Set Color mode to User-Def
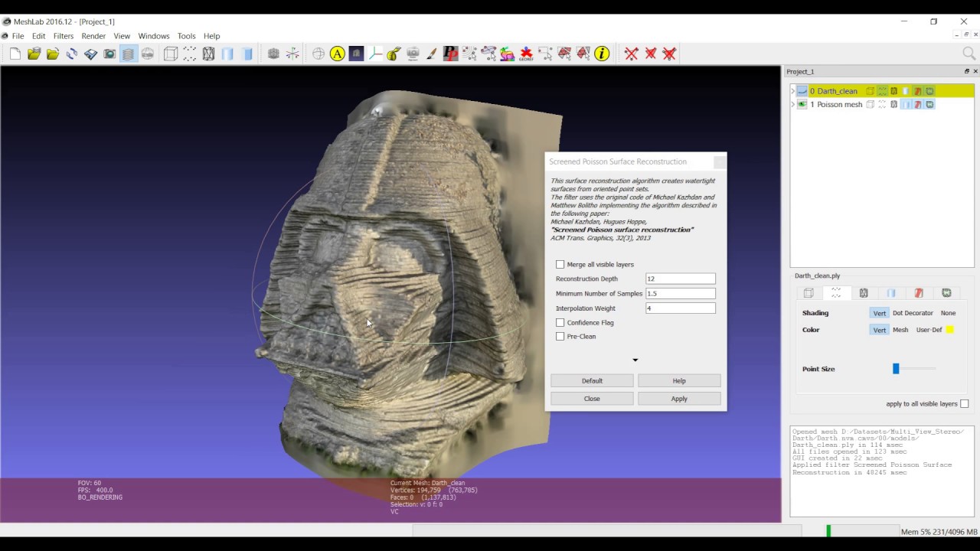 [929, 330]
